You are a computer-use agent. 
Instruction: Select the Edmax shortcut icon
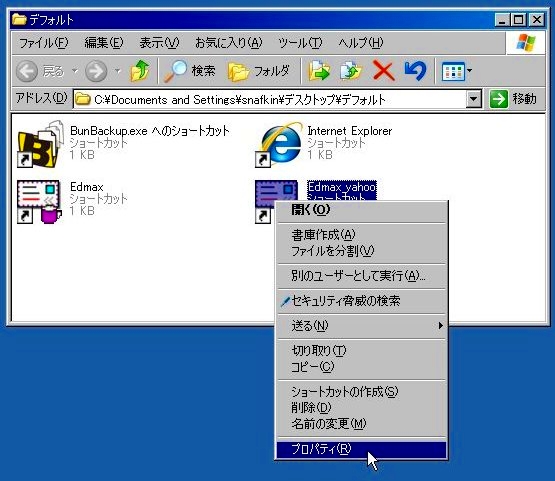click(x=39, y=202)
